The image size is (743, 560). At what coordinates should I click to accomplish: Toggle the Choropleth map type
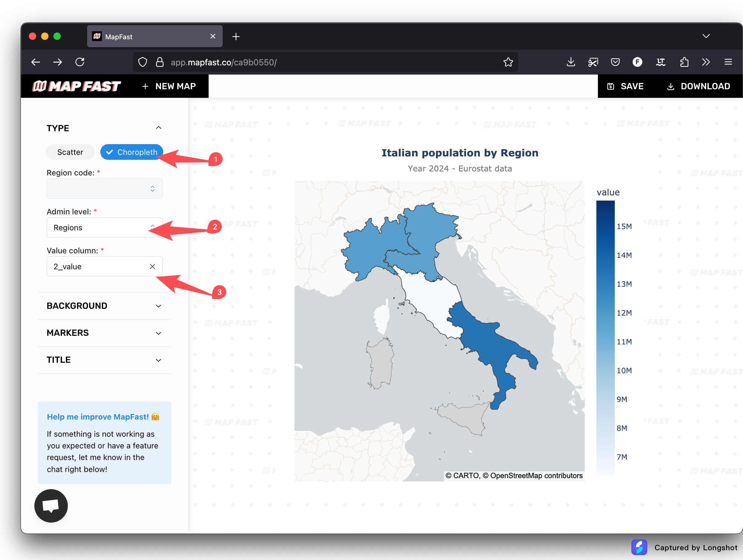131,152
